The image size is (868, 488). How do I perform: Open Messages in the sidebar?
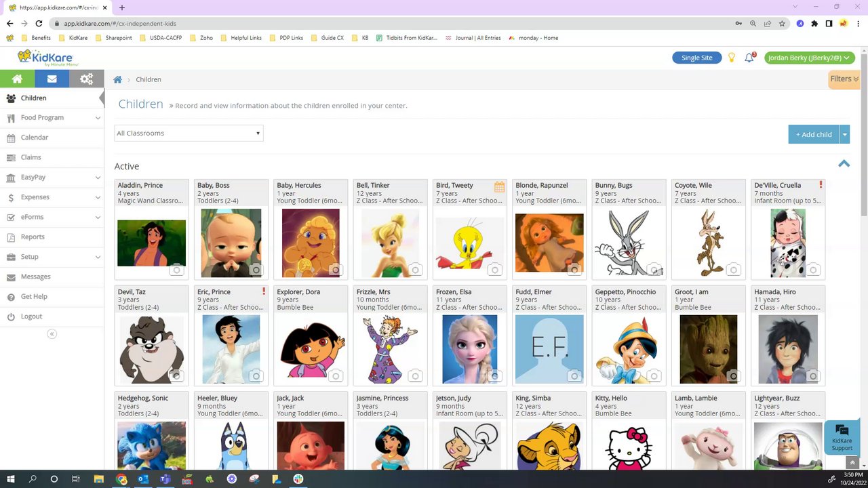point(52,277)
